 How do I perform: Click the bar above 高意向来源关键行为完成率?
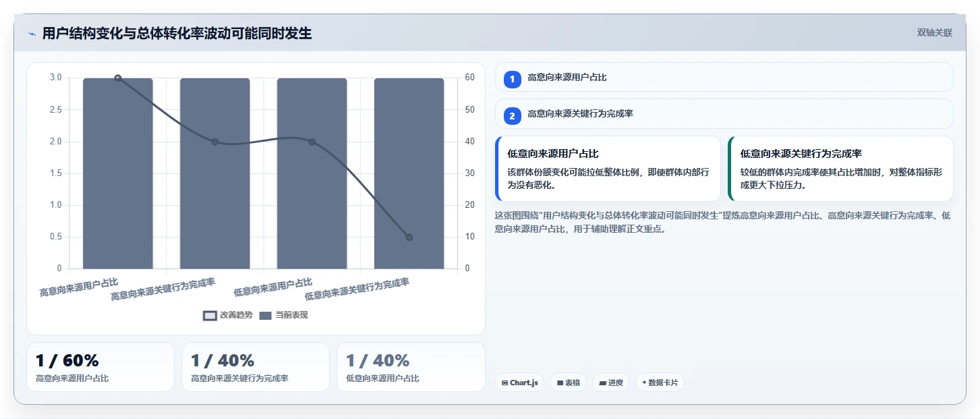(214, 173)
